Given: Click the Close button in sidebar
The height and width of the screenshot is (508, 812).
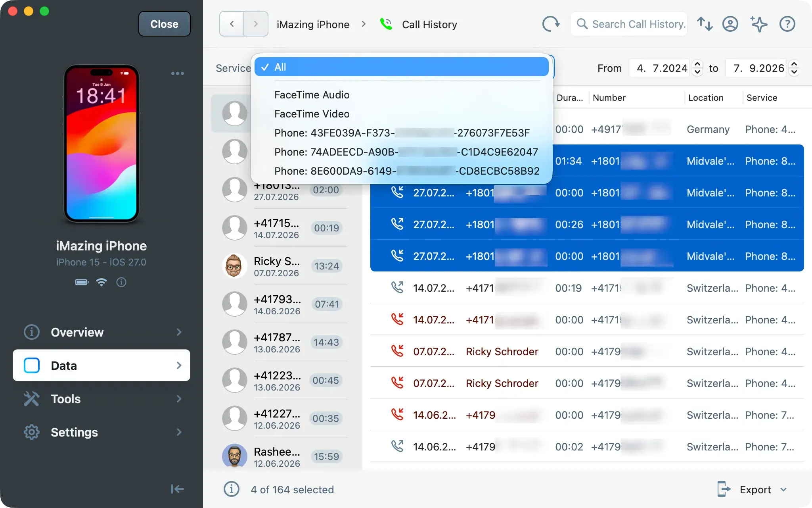Looking at the screenshot, I should point(164,24).
